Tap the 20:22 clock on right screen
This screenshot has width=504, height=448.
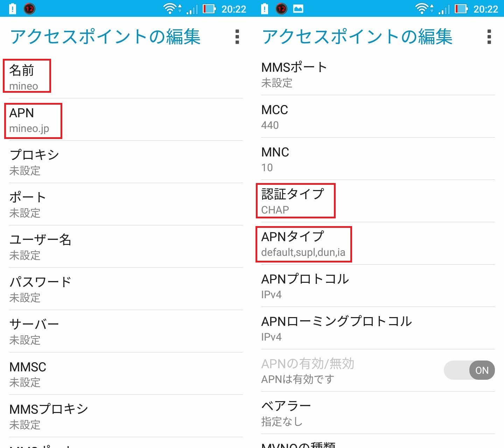point(486,9)
